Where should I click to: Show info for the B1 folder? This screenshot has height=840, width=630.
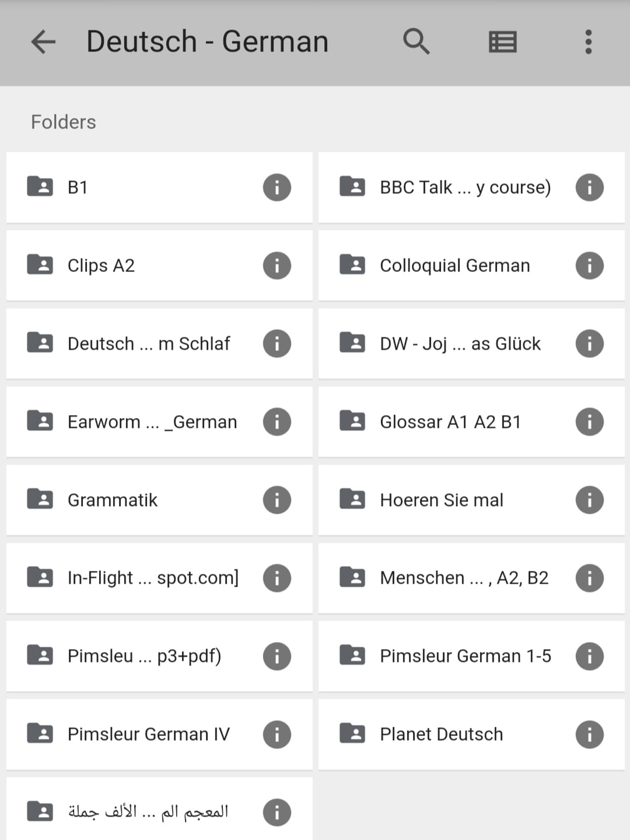click(x=277, y=187)
